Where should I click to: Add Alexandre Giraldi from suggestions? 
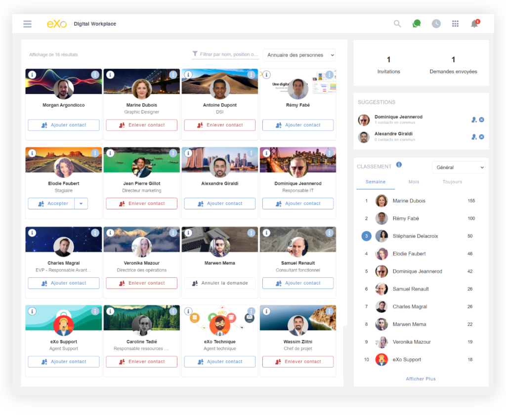(474, 137)
